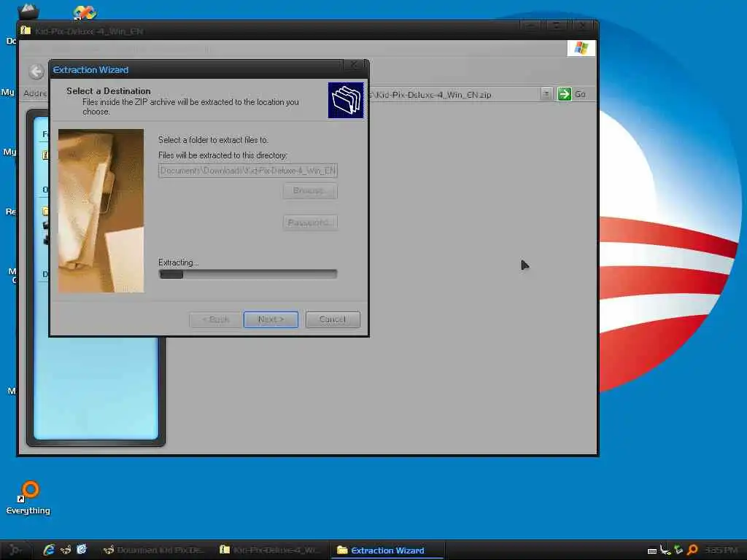Click the third quick launch icon
Image resolution: width=747 pixels, height=560 pixels.
click(x=82, y=550)
